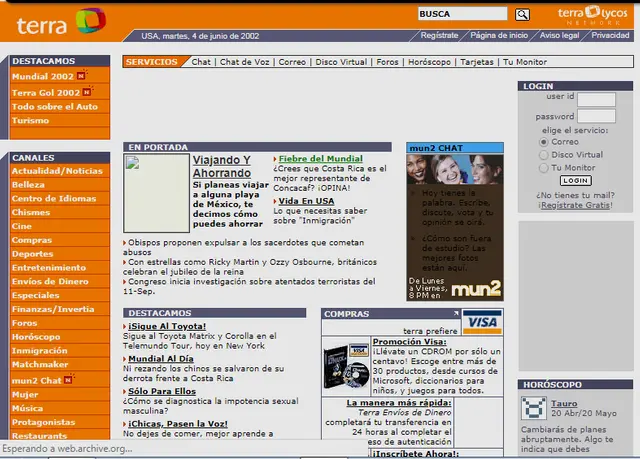
Task: Focus the user id input field
Action: coord(596,100)
